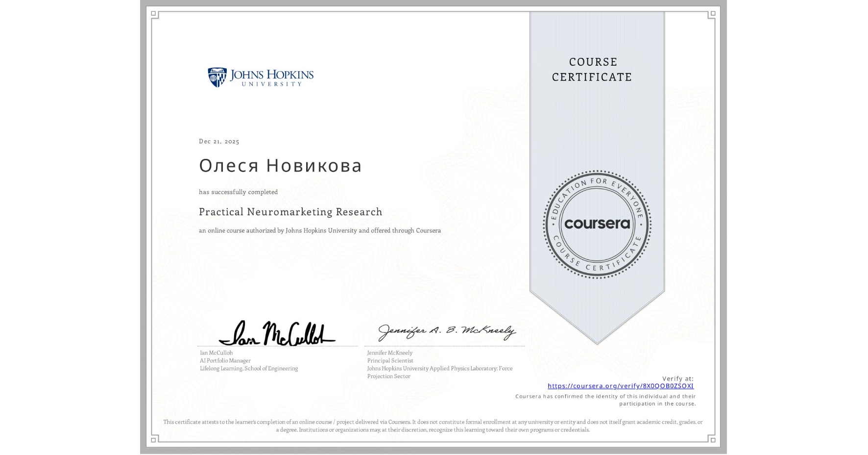Click Ian McCulloh's handwritten signature
This screenshot has height=455, width=868.
[x=277, y=333]
